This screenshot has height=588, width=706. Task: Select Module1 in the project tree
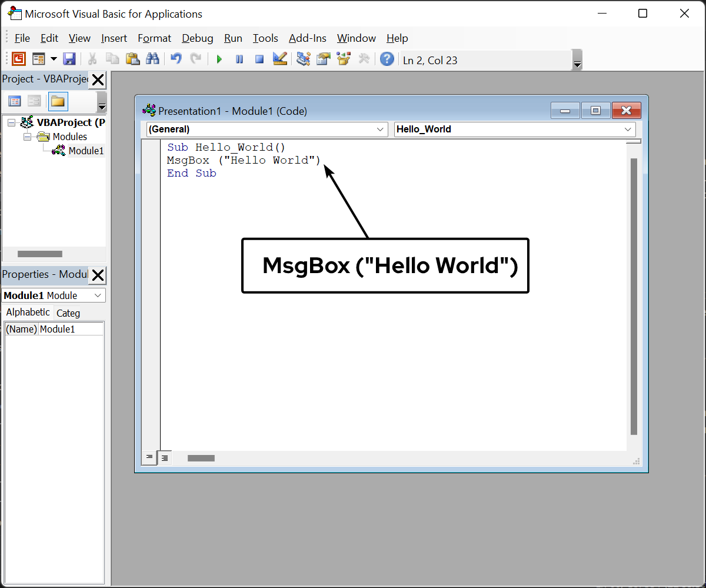tap(86, 151)
